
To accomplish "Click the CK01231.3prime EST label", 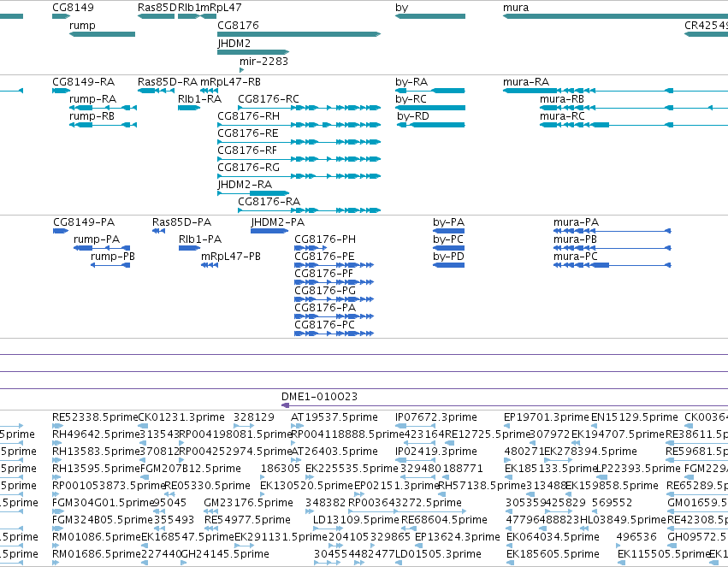I will pos(181,417).
